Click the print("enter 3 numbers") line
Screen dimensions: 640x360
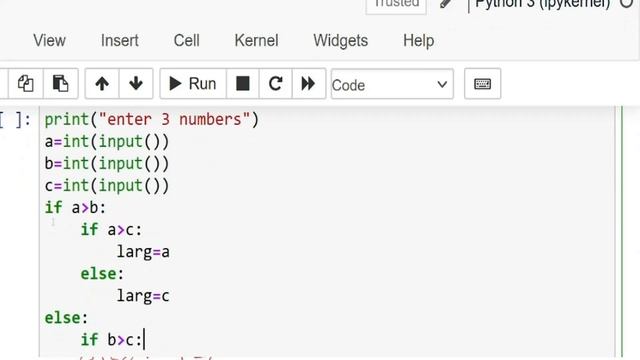tap(151, 120)
